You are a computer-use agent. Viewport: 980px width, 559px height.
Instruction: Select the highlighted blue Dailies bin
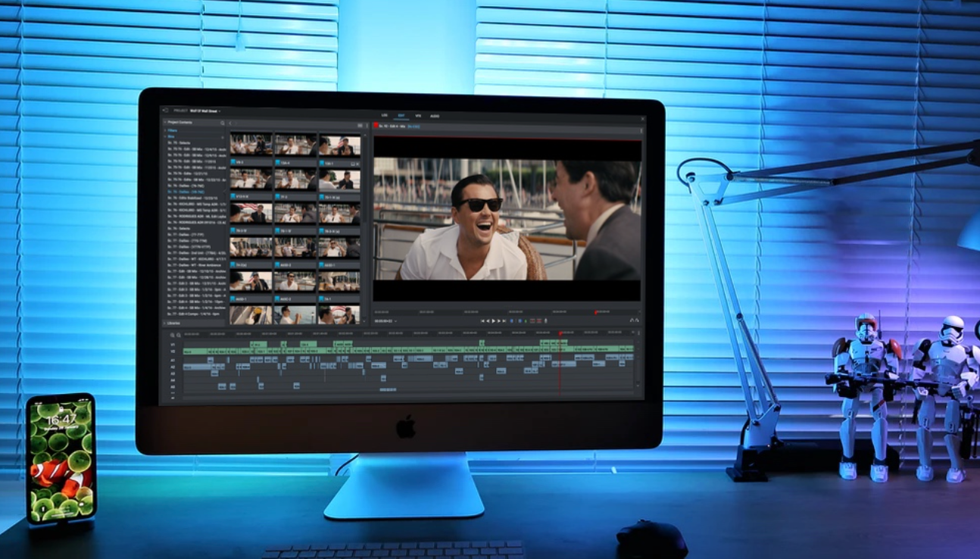point(186,192)
